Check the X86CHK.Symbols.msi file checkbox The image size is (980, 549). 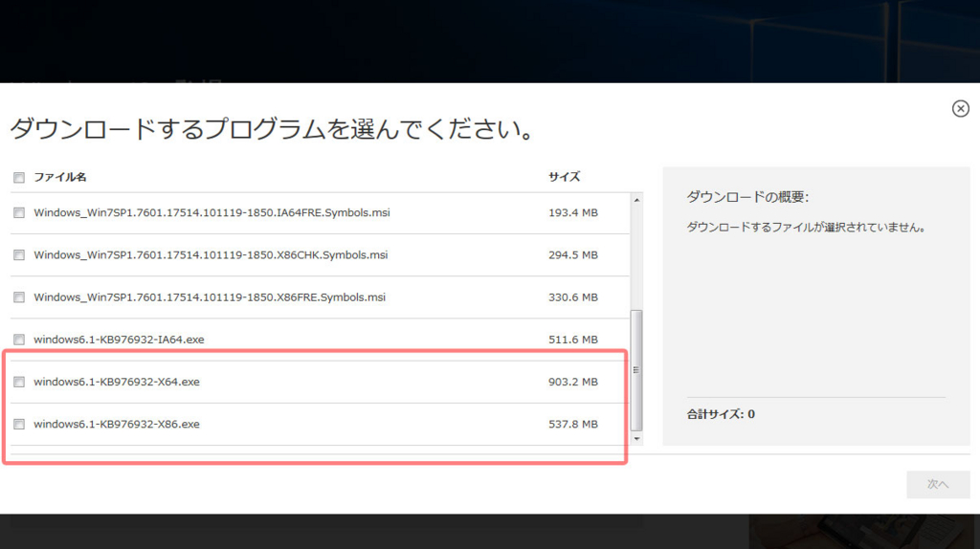point(19,255)
